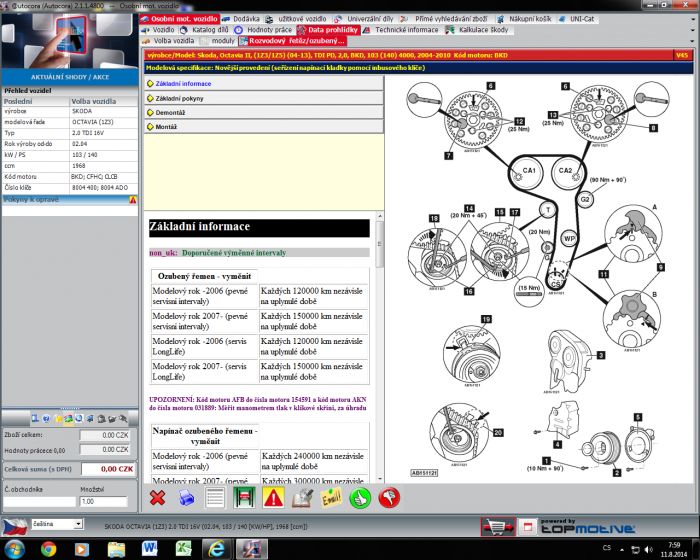Open the Katalog dílů tab
Image resolution: width=700 pixels, height=560 pixels.
(x=204, y=30)
